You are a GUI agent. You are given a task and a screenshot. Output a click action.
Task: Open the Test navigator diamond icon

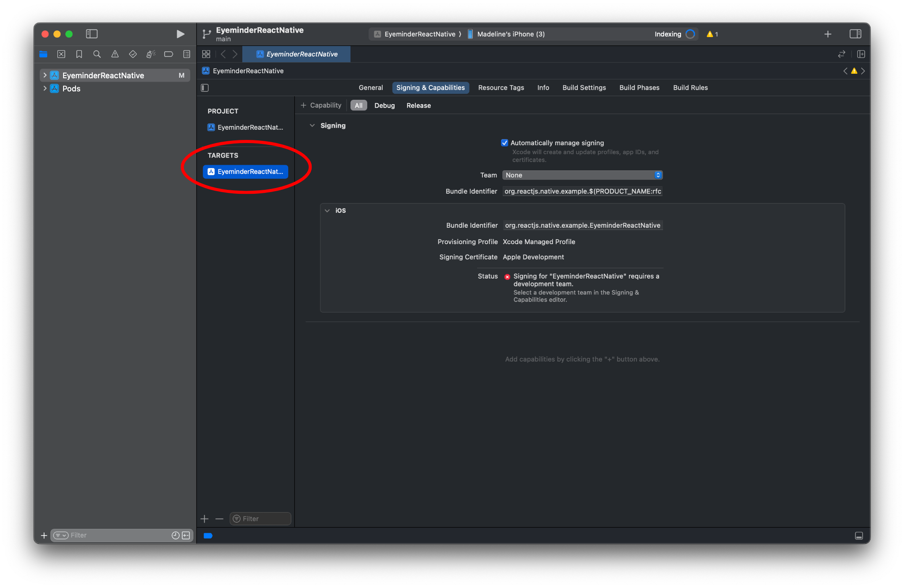click(x=133, y=54)
